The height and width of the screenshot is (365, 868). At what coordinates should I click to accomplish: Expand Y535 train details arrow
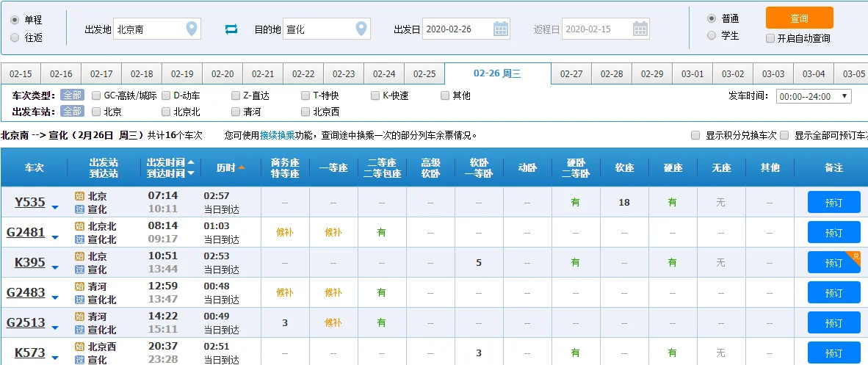(55, 207)
